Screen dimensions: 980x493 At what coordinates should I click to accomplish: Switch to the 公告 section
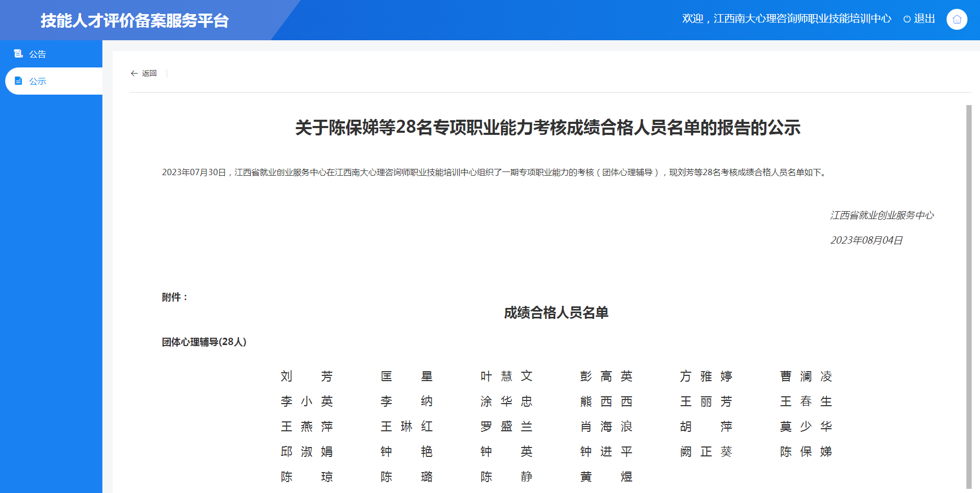click(x=36, y=53)
